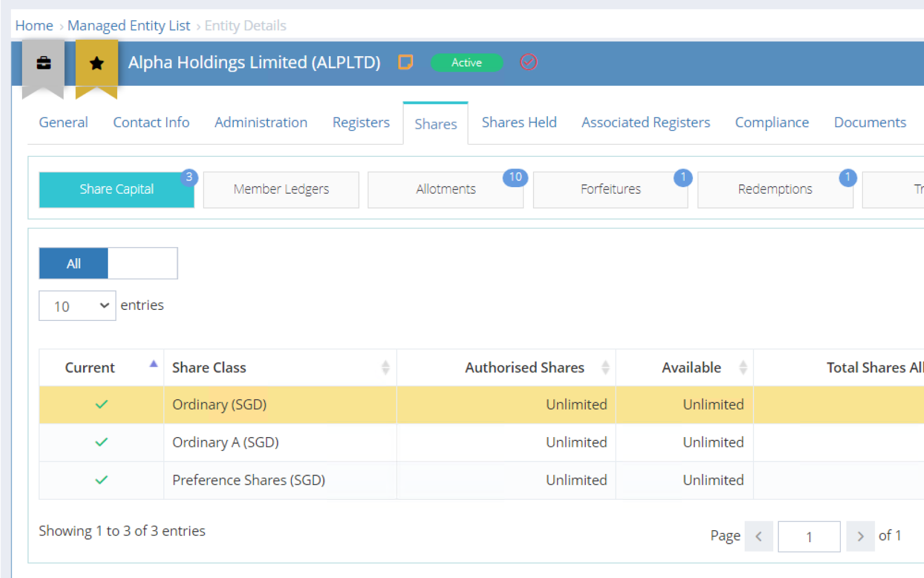The width and height of the screenshot is (924, 578).
Task: Sort by Available column
Action: (x=743, y=368)
